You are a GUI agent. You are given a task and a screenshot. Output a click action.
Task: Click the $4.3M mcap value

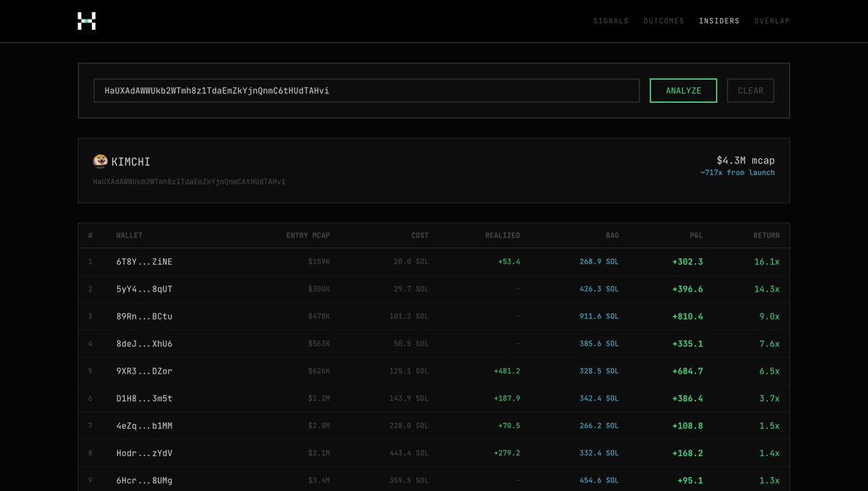tap(745, 160)
